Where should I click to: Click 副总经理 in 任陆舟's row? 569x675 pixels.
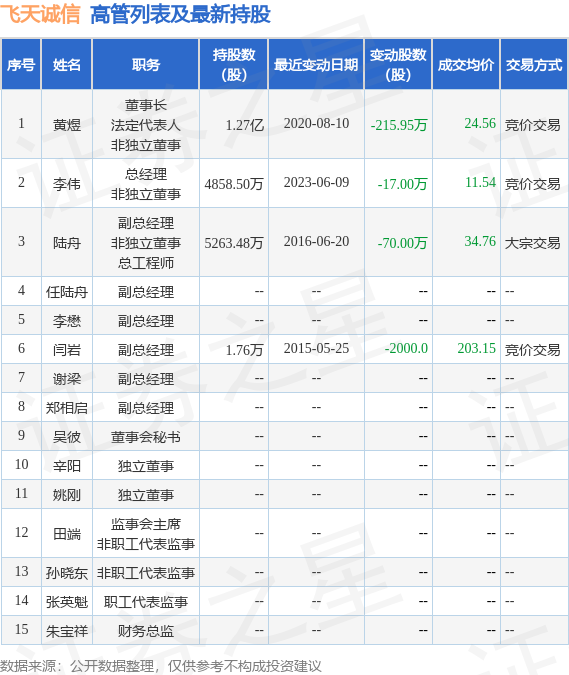click(146, 292)
